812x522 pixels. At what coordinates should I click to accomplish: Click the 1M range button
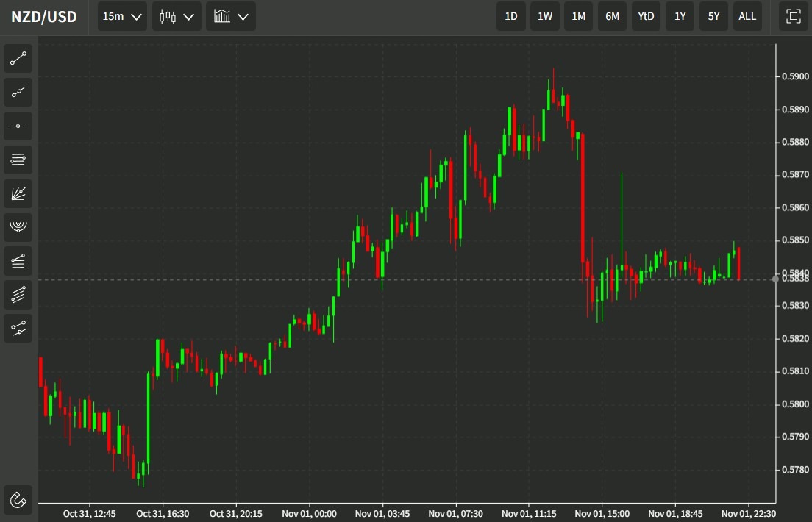pyautogui.click(x=578, y=15)
